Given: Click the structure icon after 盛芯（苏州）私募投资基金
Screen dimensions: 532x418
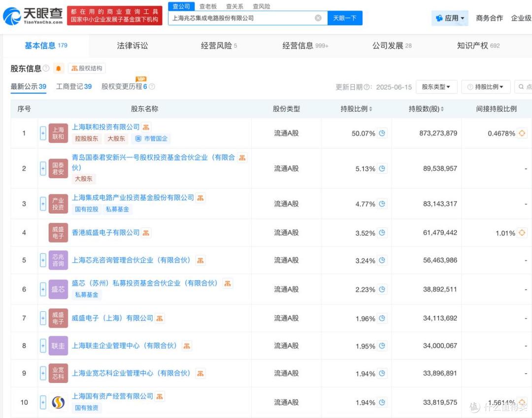Looking at the screenshot, I should pos(227,284).
